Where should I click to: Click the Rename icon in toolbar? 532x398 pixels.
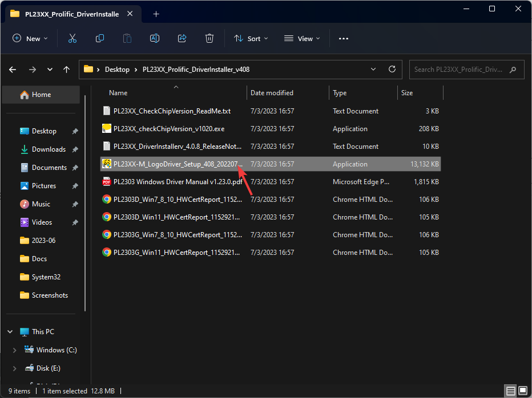pos(155,38)
